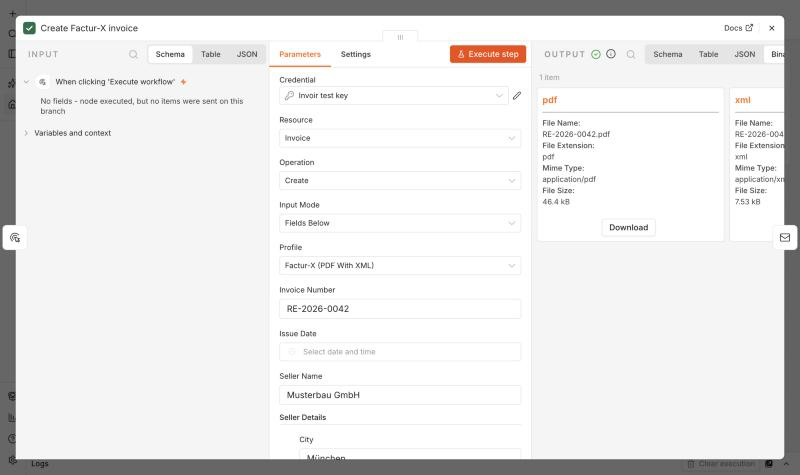Click the Invoice Number input field

click(x=400, y=309)
